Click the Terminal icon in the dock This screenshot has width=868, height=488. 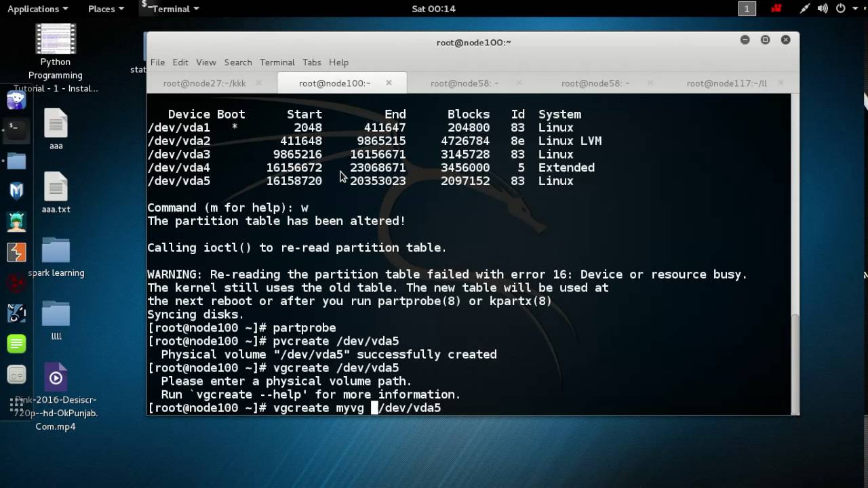click(16, 129)
